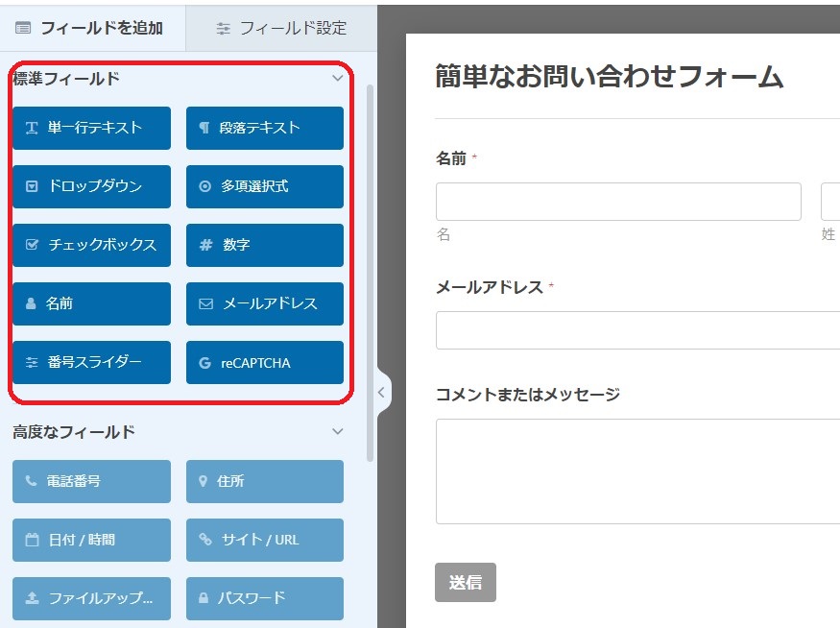Switch to the フィールド設定 tab
Image resolution: width=840 pixels, height=628 pixels.
[280, 28]
